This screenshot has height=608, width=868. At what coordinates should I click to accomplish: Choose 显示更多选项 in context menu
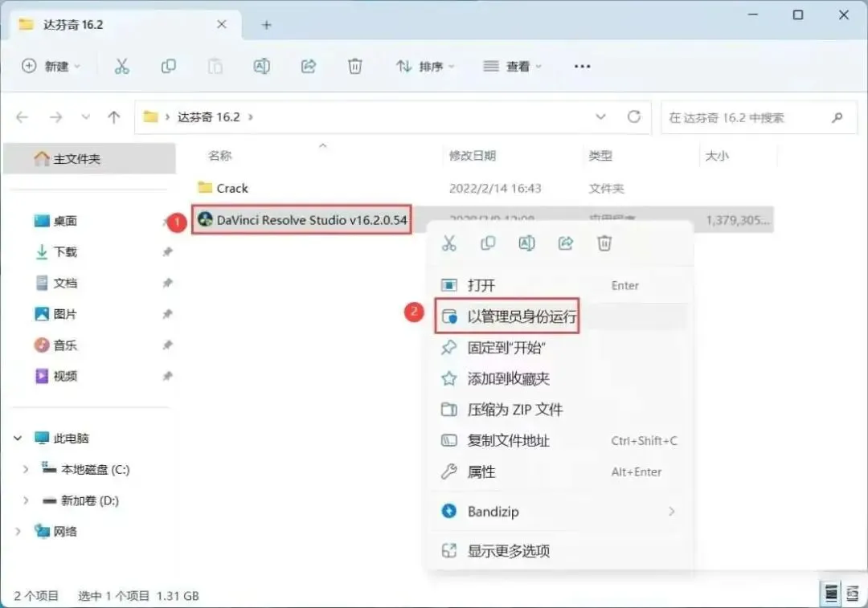coord(560,550)
